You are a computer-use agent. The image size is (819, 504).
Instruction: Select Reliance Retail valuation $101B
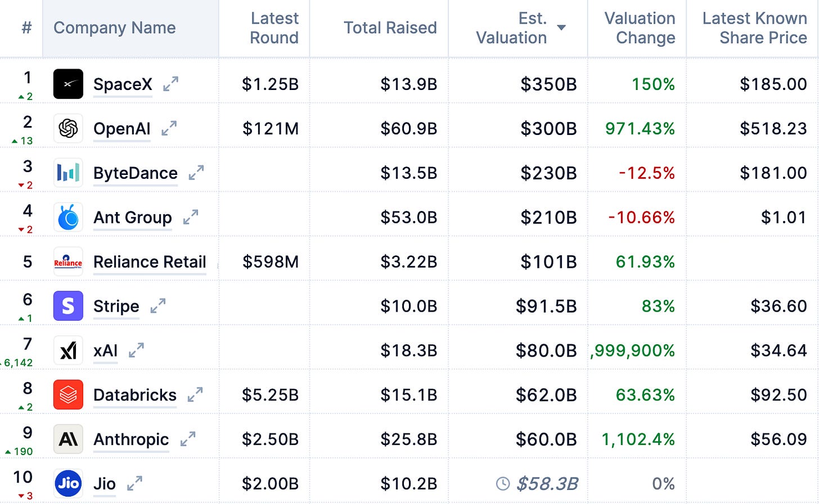548,262
